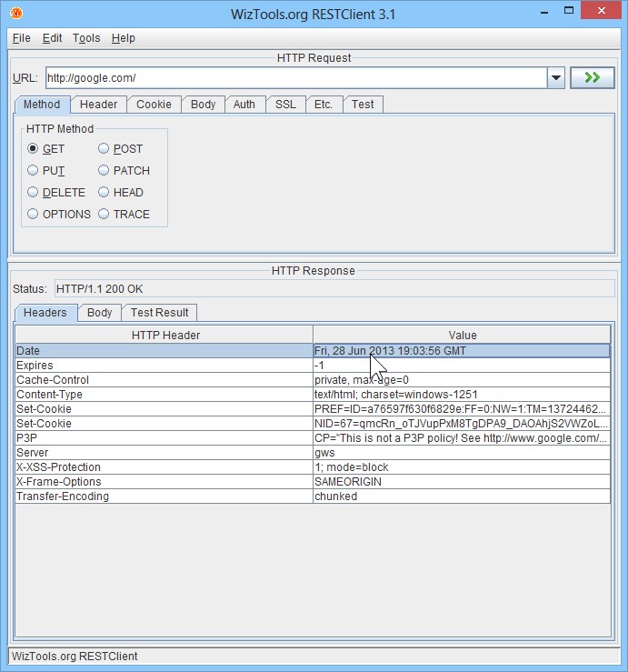Open the Test Result response tab

coord(159,313)
